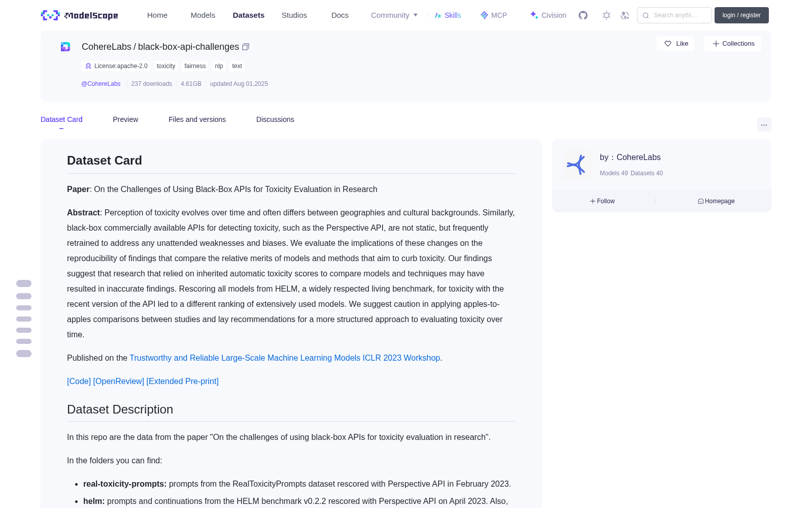The width and height of the screenshot is (812, 508).
Task: Open the ICLR 2023 Workshop link
Action: coord(285,358)
